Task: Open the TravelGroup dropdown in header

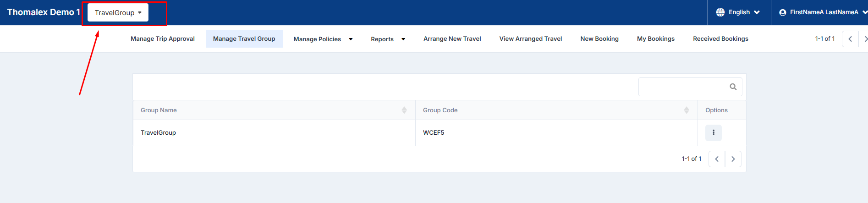Action: click(118, 12)
